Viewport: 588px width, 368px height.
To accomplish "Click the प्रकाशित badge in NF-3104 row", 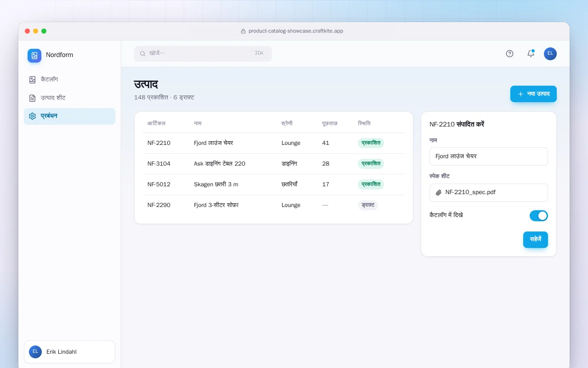I will point(371,164).
